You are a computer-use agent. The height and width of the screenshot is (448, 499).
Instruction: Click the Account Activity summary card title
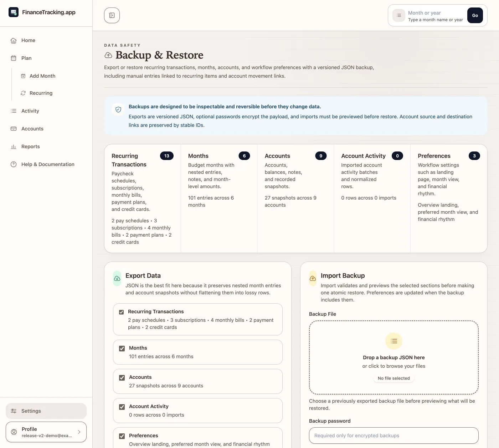363,156
